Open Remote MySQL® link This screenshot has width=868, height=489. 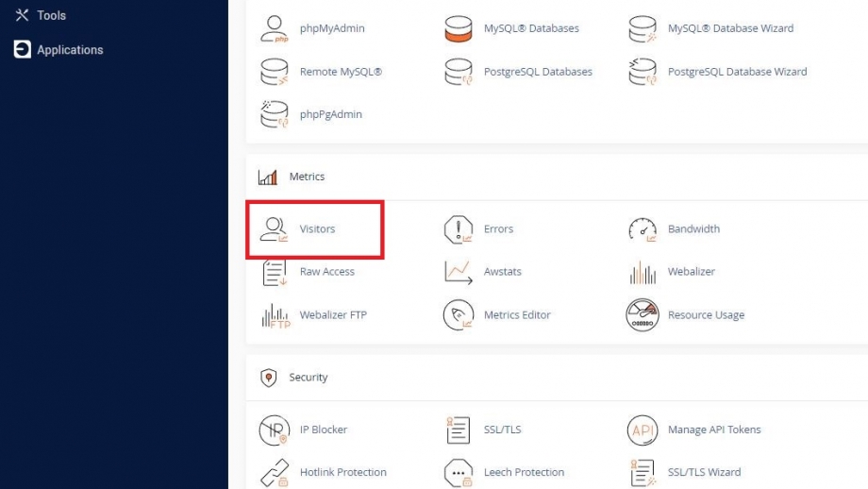tap(341, 72)
